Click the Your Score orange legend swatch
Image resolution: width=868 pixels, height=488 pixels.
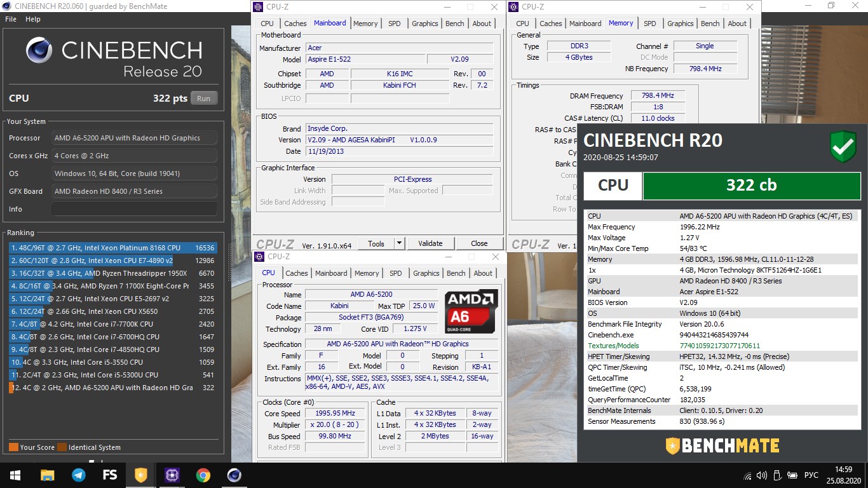[x=13, y=447]
